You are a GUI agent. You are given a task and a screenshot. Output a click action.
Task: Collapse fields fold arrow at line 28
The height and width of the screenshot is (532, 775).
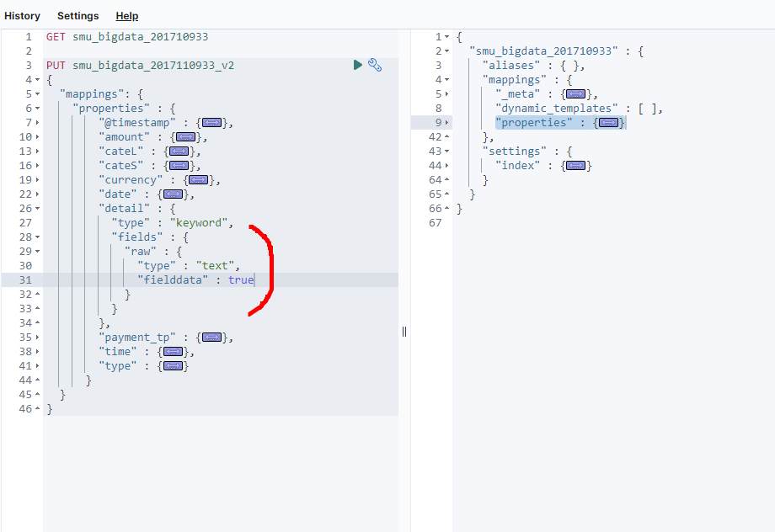click(x=38, y=237)
